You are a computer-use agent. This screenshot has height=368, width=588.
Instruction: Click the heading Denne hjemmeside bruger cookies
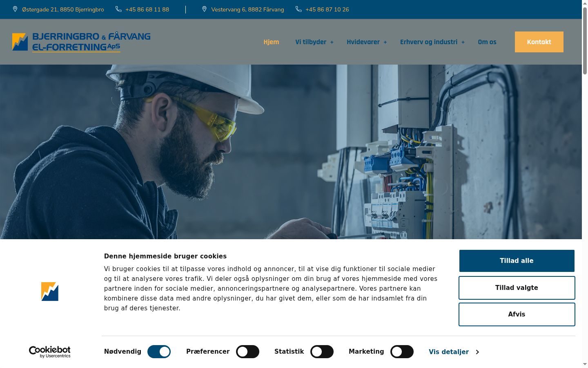[x=165, y=256]
